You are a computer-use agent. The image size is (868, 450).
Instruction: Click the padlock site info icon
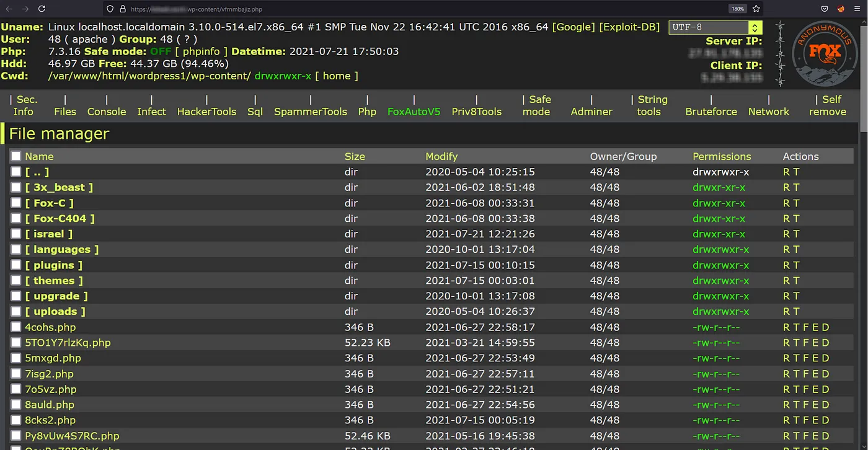click(123, 9)
